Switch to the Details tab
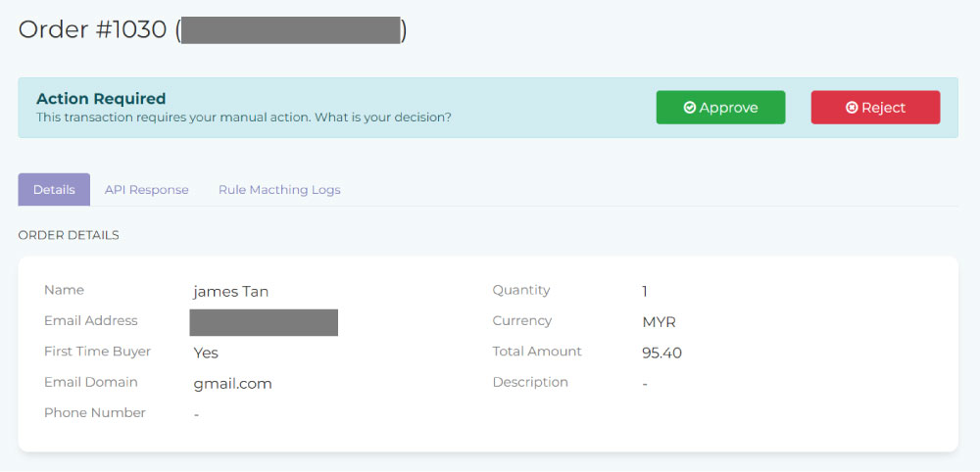 (54, 190)
